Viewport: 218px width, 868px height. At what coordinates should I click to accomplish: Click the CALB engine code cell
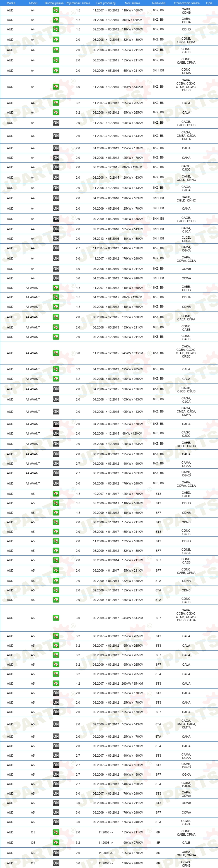(186, 842)
